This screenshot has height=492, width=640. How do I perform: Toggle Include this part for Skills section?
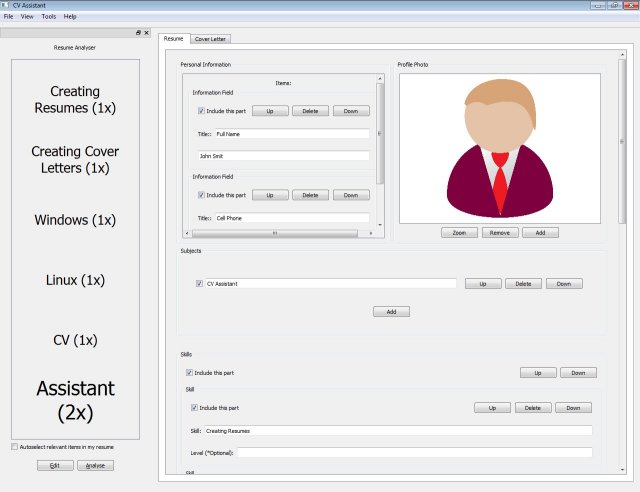coord(189,372)
